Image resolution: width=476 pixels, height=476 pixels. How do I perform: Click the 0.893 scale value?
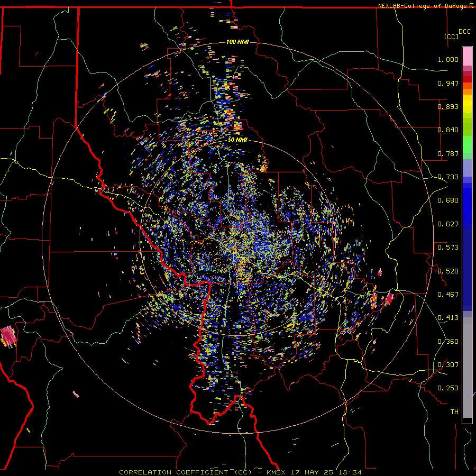point(448,106)
